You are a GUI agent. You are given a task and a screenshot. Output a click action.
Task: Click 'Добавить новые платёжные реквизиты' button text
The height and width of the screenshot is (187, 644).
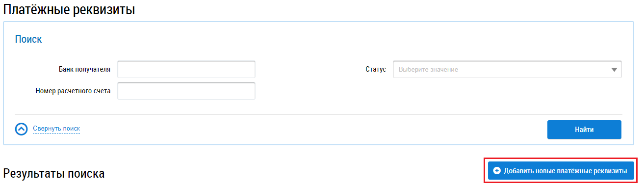[566, 171]
